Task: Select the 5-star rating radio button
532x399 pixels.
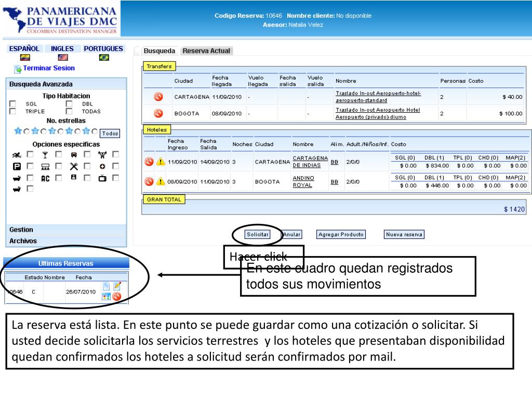Action: coord(95,131)
